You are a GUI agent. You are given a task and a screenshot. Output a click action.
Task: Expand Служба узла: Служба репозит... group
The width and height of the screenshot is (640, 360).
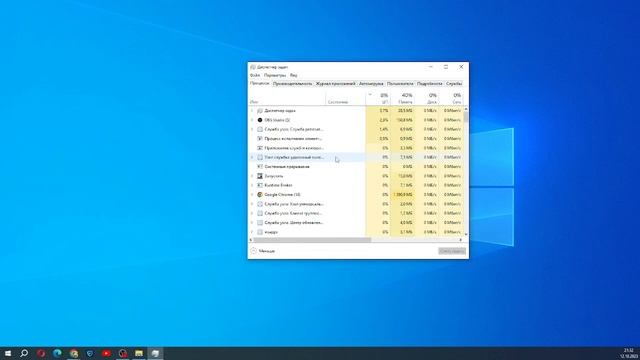(x=252, y=129)
